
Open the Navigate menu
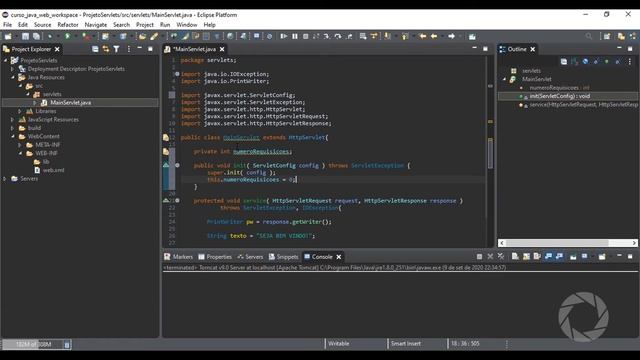96,25
